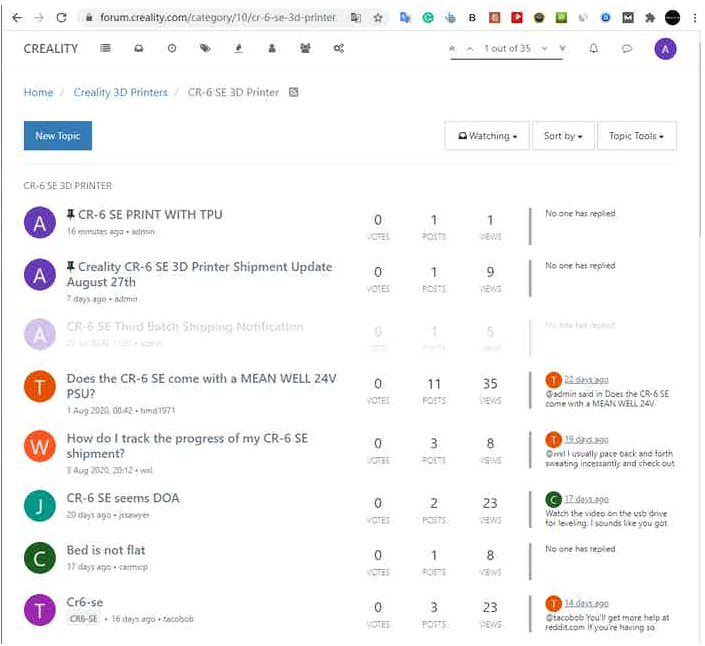The image size is (705, 646).
Task: Click the '14 days ago' last reply link
Action: (x=586, y=603)
